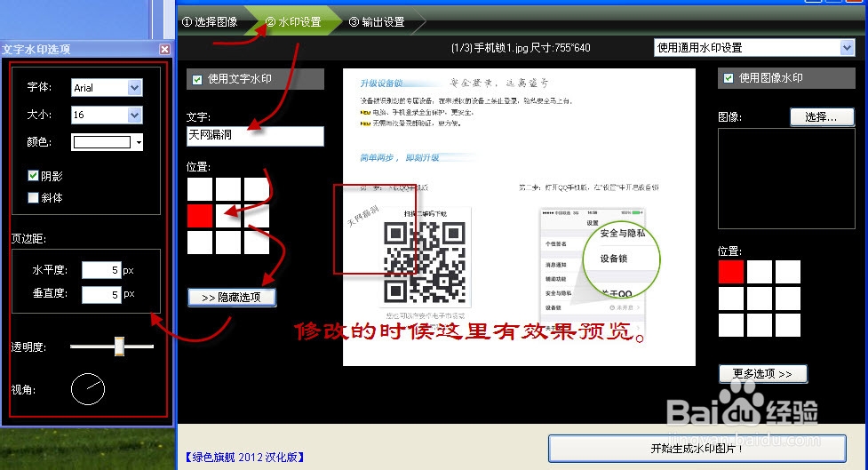
Task: Click the 绿色旗舰 2012 汉化版 link
Action: (244, 458)
